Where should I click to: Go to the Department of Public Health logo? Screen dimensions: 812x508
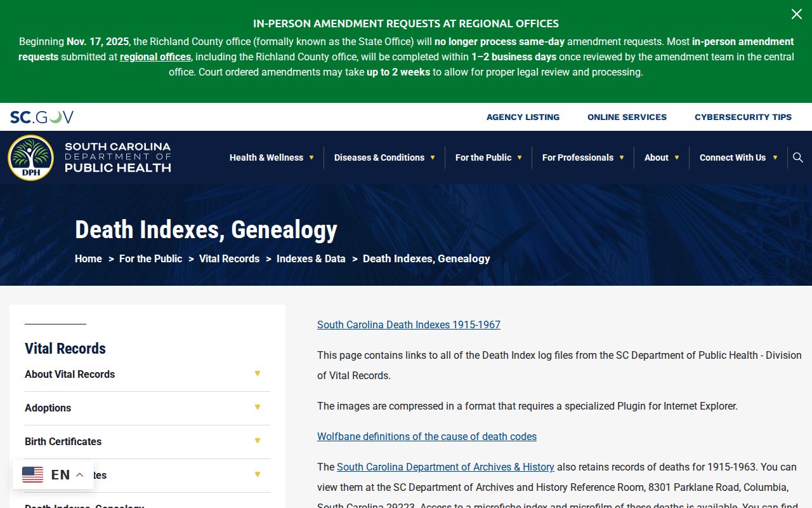point(89,157)
